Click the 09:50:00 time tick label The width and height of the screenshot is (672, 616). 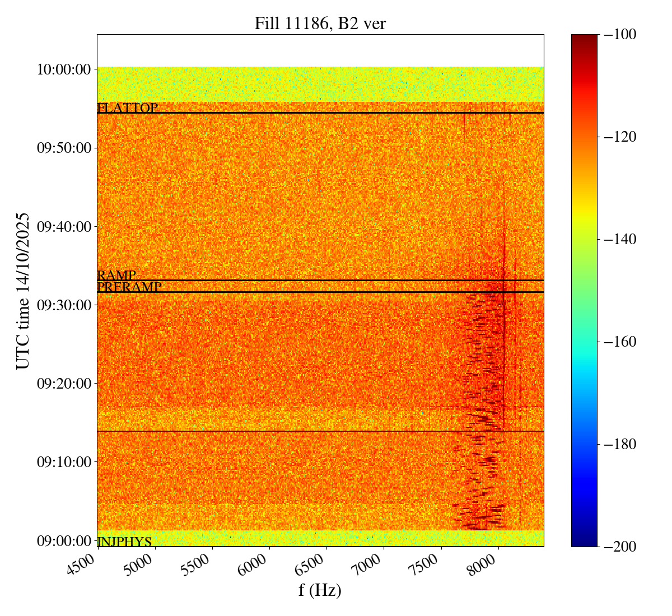point(64,148)
